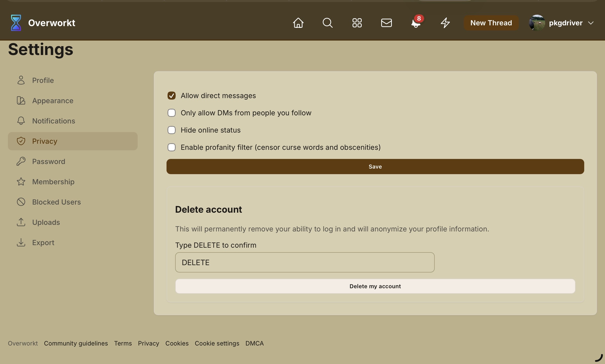Click the Overworkt hourglass logo

(16, 23)
